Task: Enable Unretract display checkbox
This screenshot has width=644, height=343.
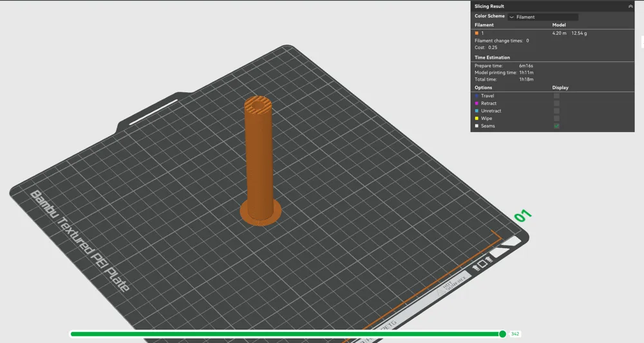Action: pos(556,111)
